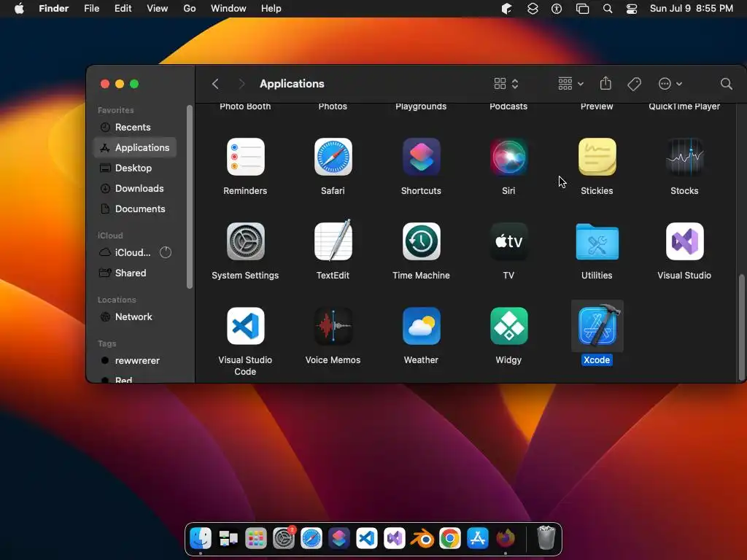Open Mission Control from the Dock
Image resolution: width=747 pixels, height=560 pixels.
click(x=228, y=539)
